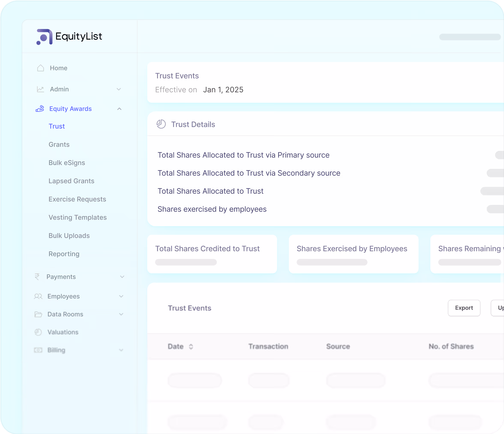Open Reporting in sidebar
Viewport: 504px width, 434px height.
click(x=64, y=254)
